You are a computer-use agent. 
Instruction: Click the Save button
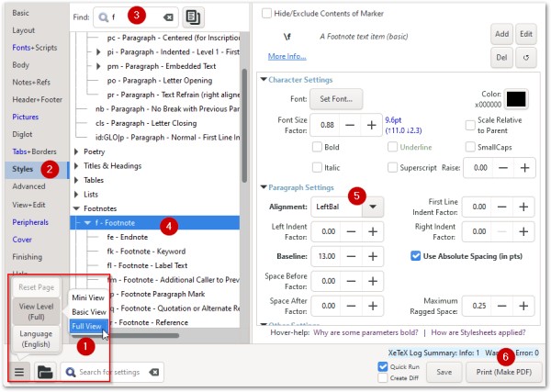[x=444, y=372]
